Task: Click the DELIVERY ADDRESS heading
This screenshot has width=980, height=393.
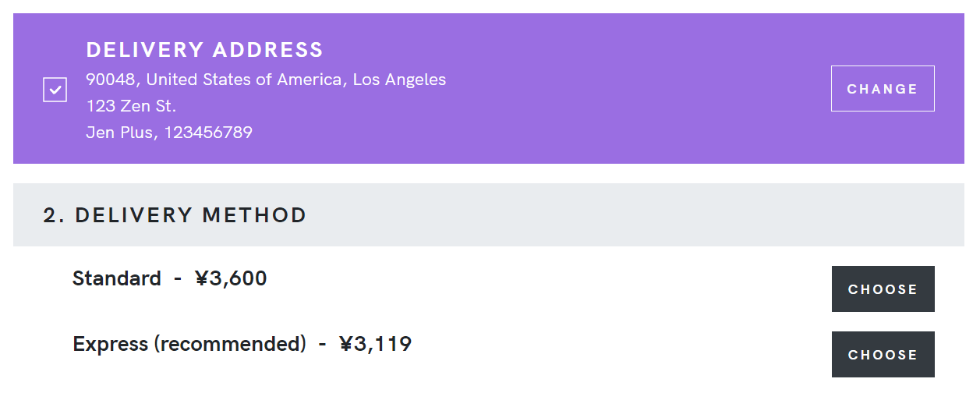Action: point(204,50)
